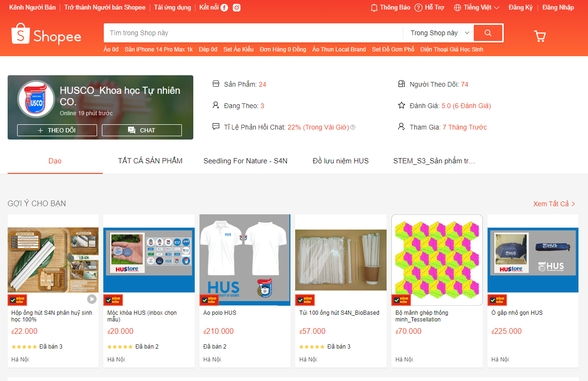
Task: Open the Móc khóa HUS keychain image
Action: point(149,260)
